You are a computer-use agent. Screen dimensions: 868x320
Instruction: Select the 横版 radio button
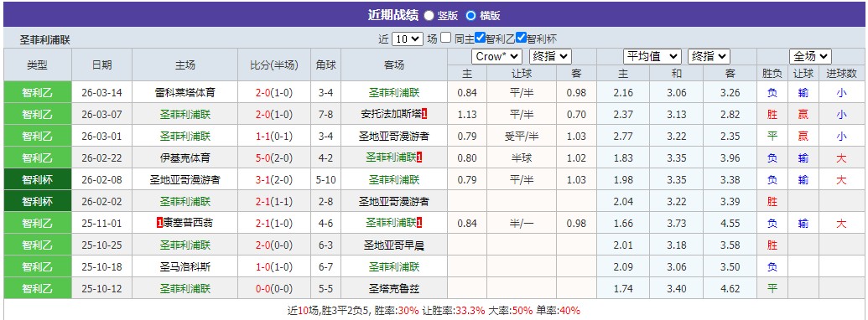coord(471,15)
